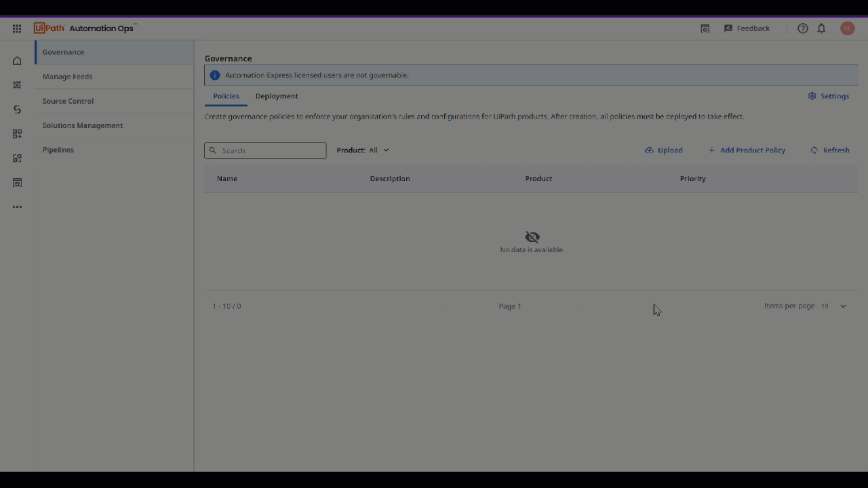Click the window-gear icon in the top header
Viewport: 868px width, 488px height.
coord(705,28)
